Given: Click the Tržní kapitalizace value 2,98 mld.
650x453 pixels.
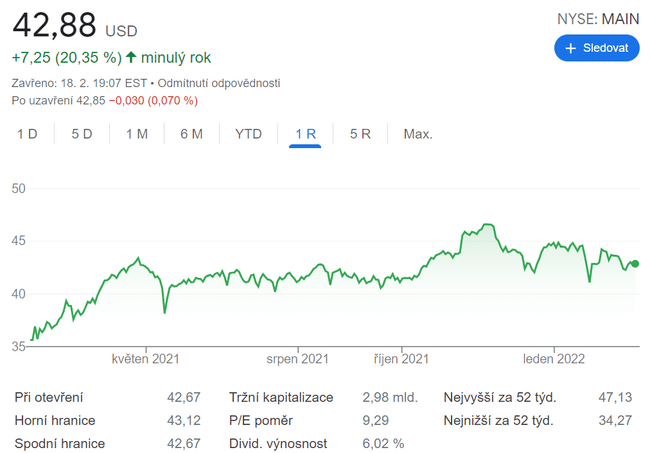Looking at the screenshot, I should pyautogui.click(x=391, y=397).
